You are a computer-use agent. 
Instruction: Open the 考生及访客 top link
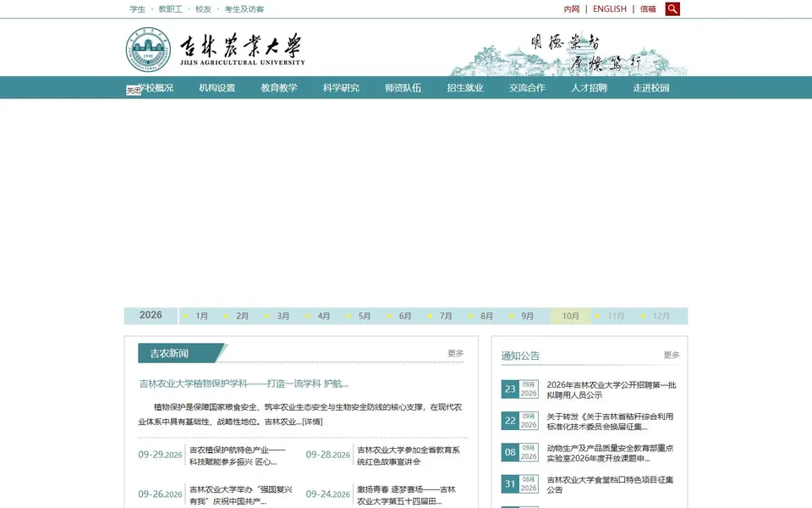coord(244,8)
